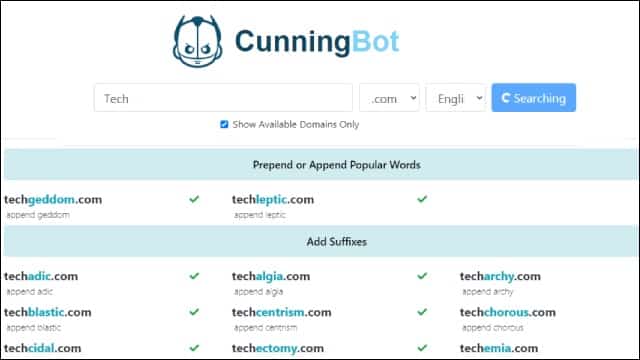Toggle Show Available Domains Only checkbox

(x=224, y=124)
